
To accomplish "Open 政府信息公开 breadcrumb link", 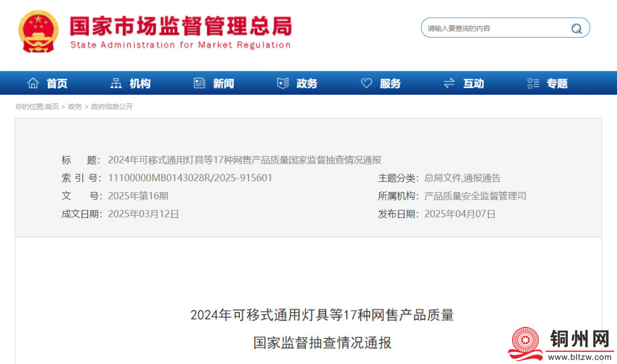I will click(x=112, y=107).
